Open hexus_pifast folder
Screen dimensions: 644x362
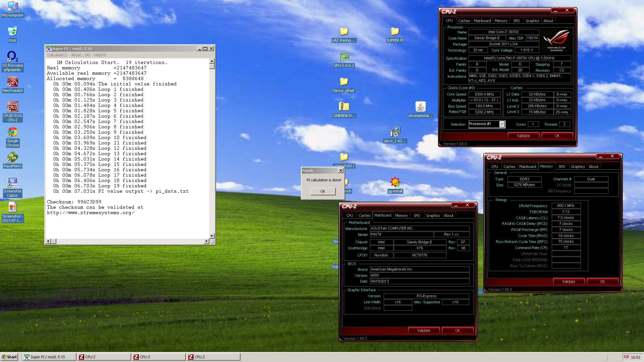click(344, 84)
